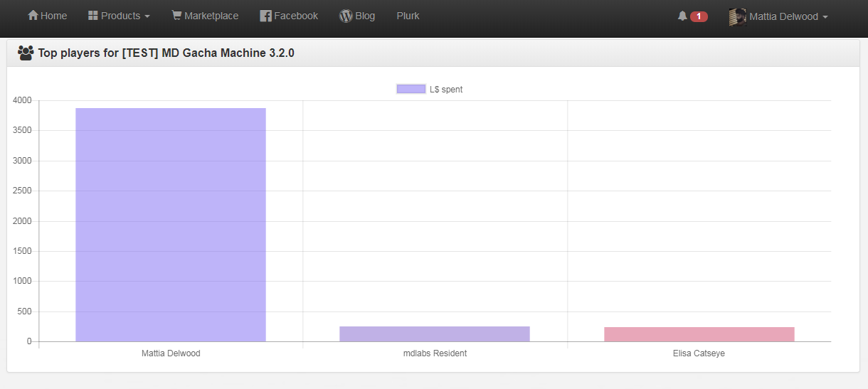This screenshot has height=389, width=868.
Task: Click the panel heading title text
Action: (166, 53)
